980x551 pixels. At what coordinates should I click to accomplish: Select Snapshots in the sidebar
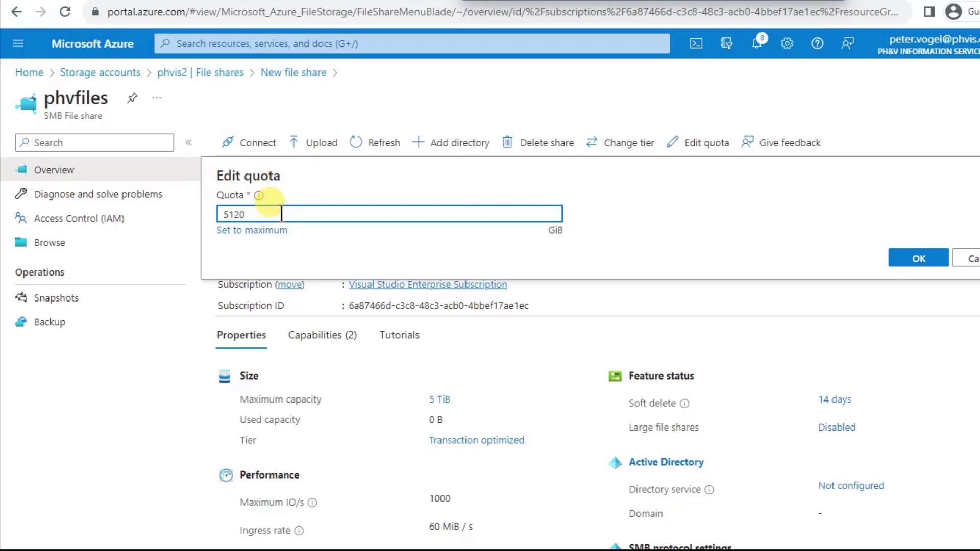[56, 298]
